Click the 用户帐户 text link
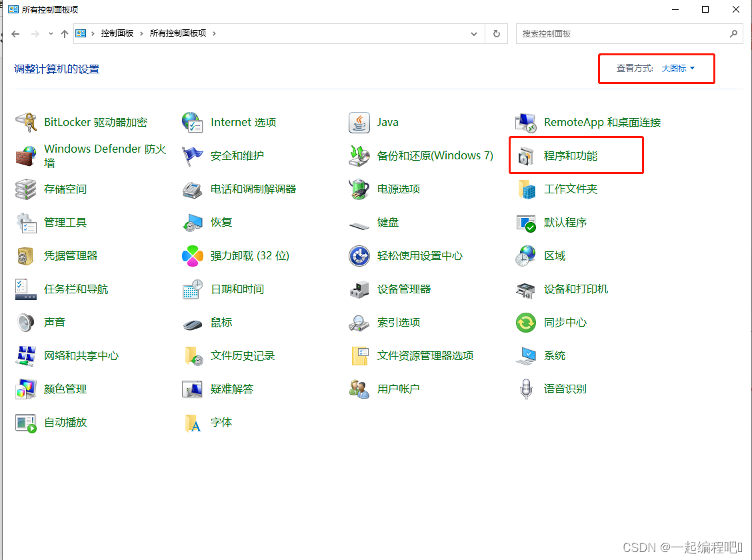The height and width of the screenshot is (560, 752). [398, 389]
